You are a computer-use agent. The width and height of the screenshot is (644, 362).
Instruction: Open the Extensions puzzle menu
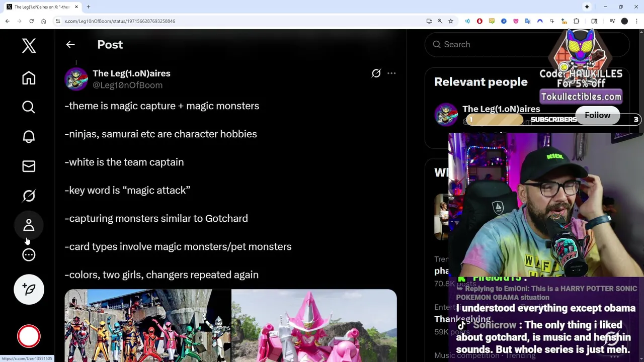point(577,21)
